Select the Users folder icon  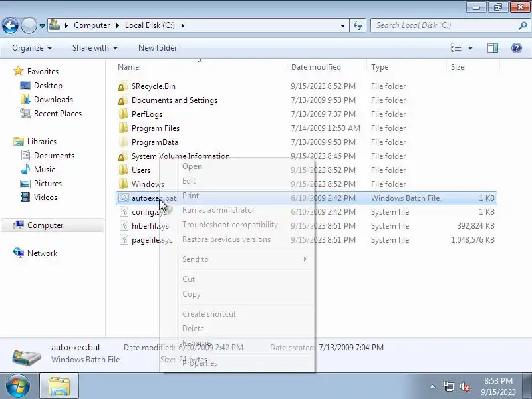coord(123,170)
